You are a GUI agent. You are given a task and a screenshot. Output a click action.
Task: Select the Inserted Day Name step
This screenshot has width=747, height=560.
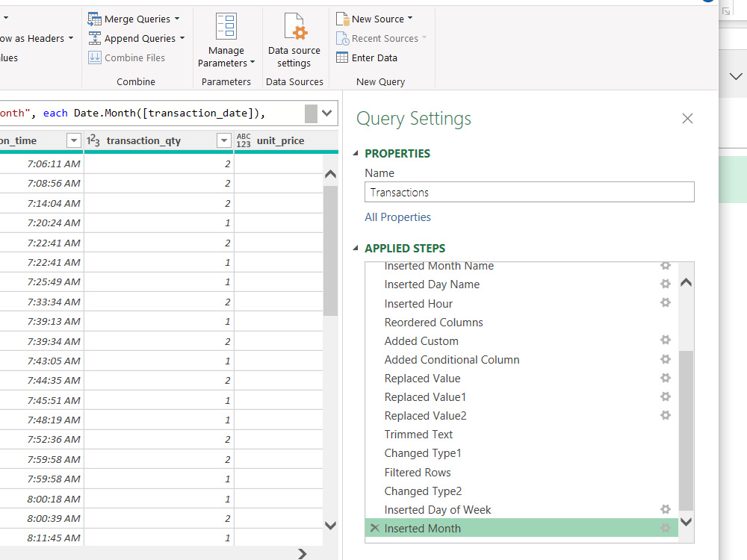[x=432, y=284]
